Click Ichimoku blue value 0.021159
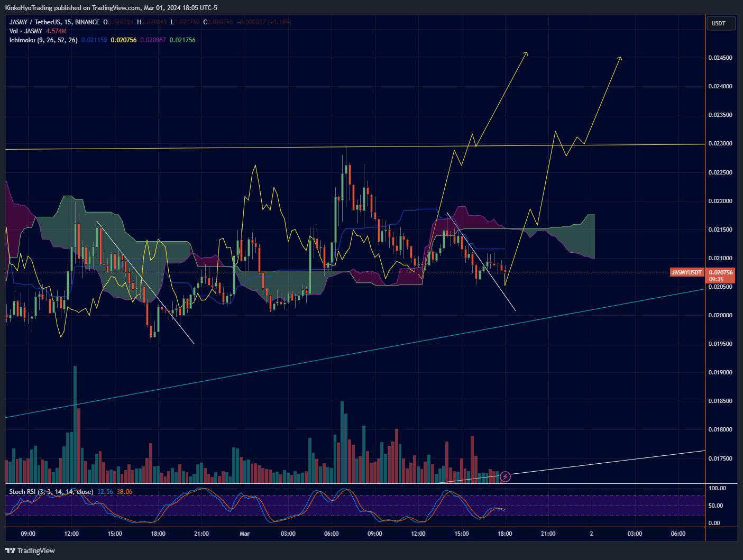 [94, 40]
